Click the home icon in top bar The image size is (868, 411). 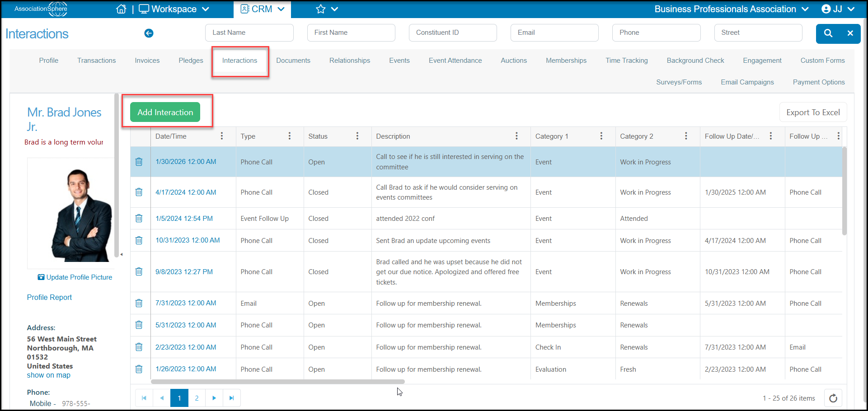pos(121,9)
